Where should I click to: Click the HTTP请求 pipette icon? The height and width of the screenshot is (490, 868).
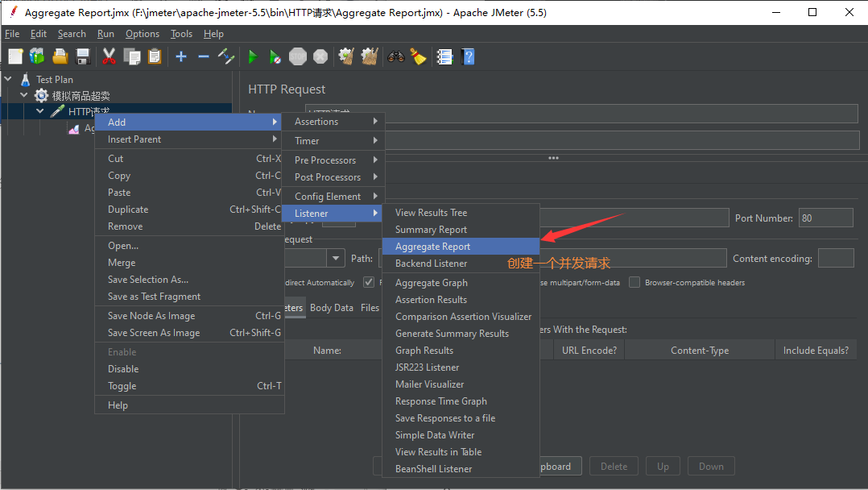57,111
